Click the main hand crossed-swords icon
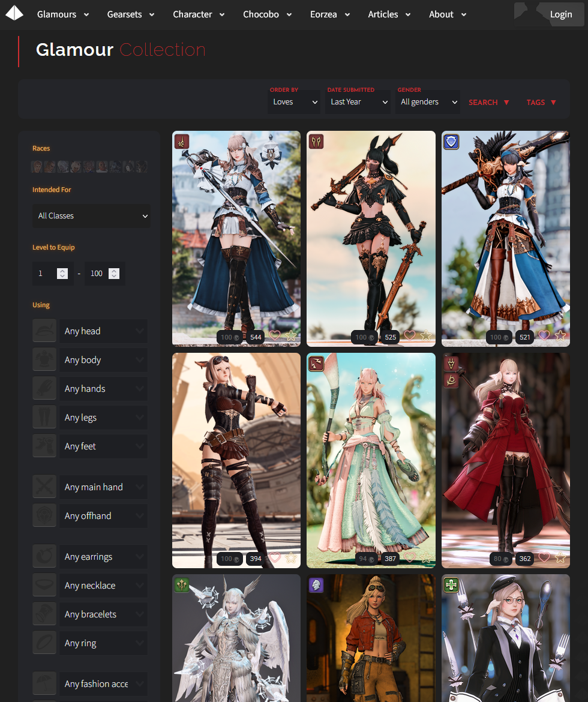Screen dimensions: 588x702 point(44,487)
